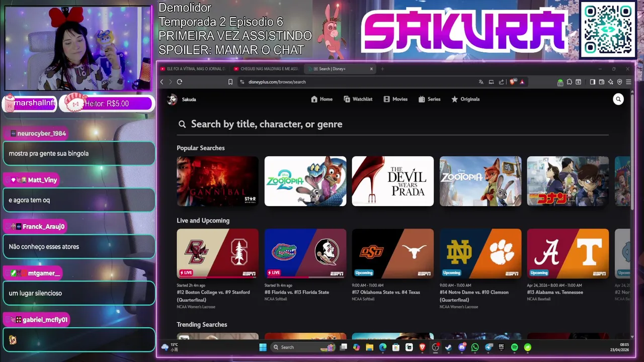
Task: Go forward in the browser
Action: point(171,82)
